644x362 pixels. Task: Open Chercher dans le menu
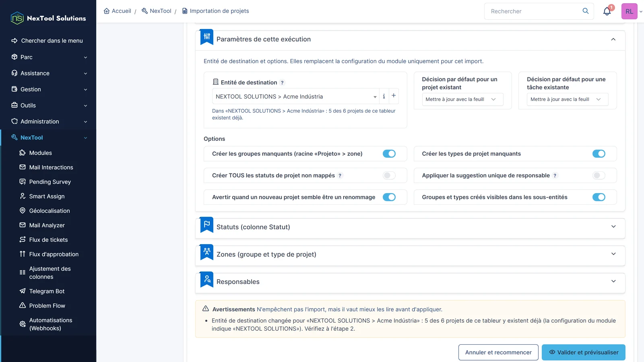[x=47, y=41]
